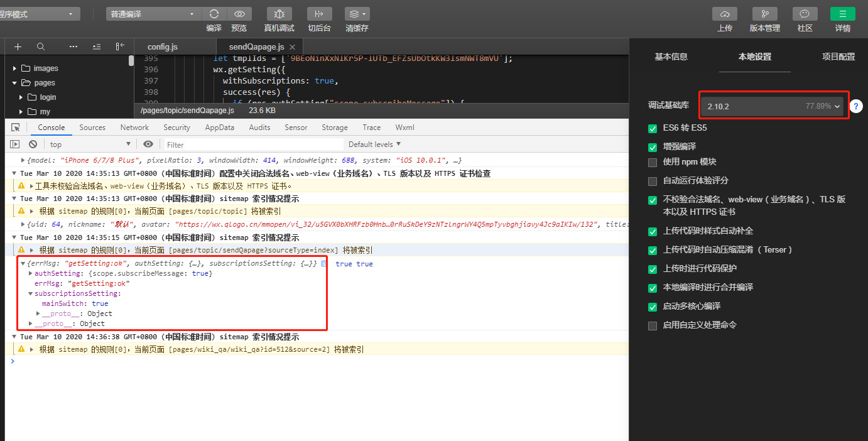Toggle ES6 转 ES5 checkbox
The image size is (868, 441).
653,128
